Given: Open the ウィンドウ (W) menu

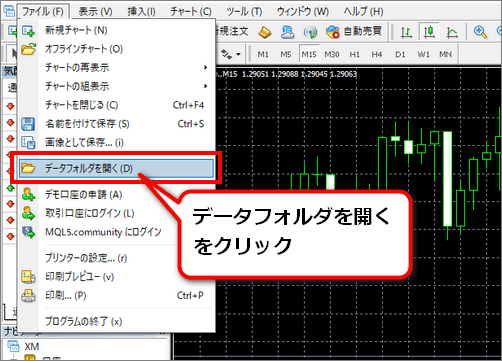Looking at the screenshot, I should 303,12.
